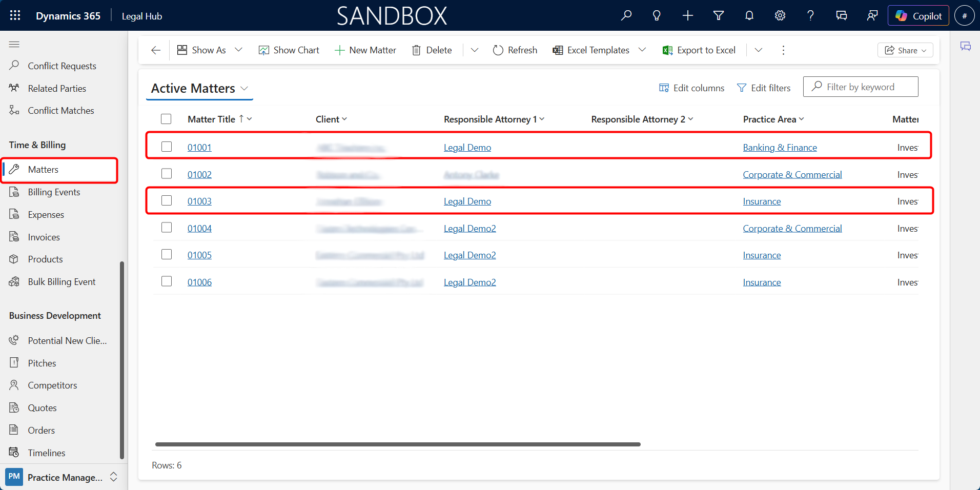Check the box for matter 01003
The width and height of the screenshot is (980, 490).
(167, 200)
